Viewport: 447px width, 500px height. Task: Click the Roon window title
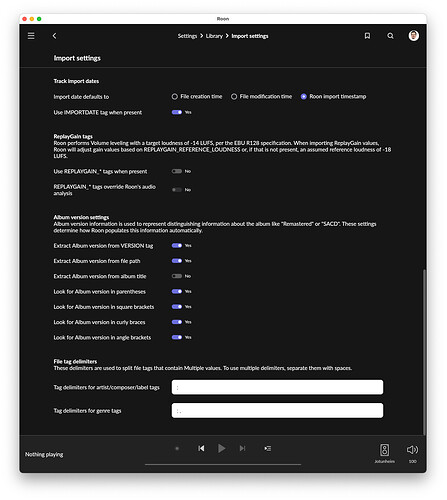[x=223, y=19]
